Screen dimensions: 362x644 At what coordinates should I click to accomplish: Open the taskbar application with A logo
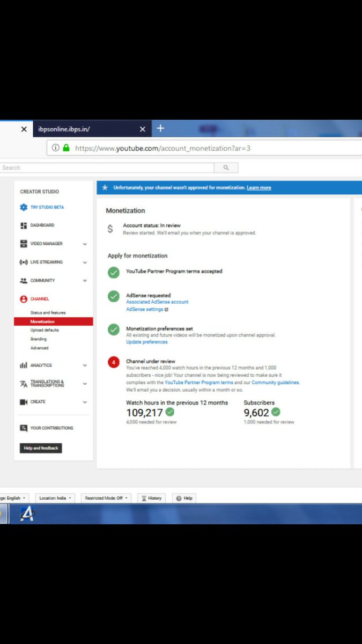(x=27, y=514)
